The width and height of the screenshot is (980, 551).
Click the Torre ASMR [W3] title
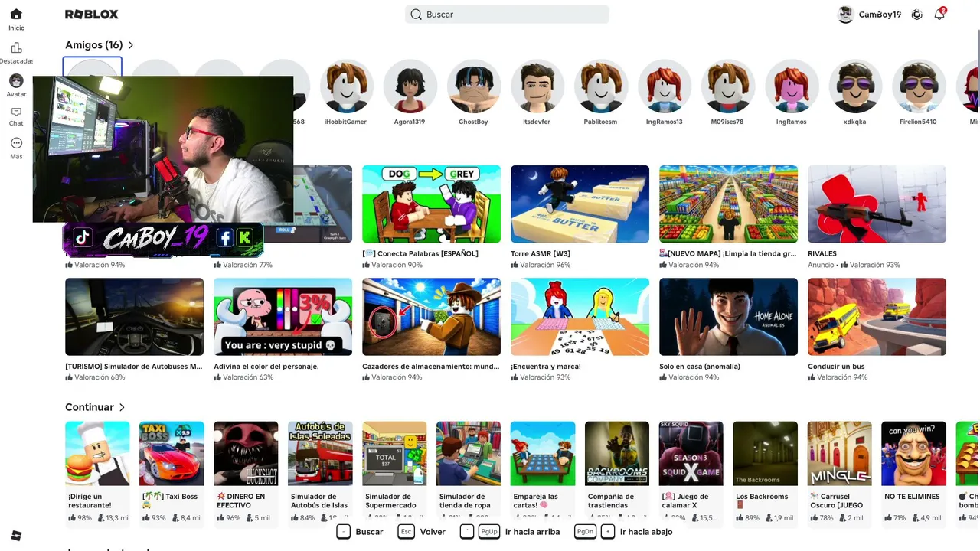coord(541,254)
